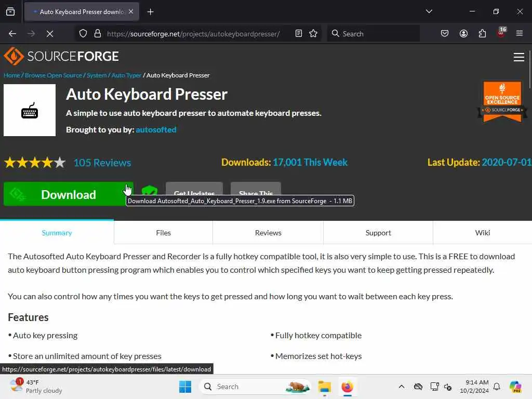532x399 pixels.
Task: Click the SourceForge logo
Action: click(x=61, y=56)
